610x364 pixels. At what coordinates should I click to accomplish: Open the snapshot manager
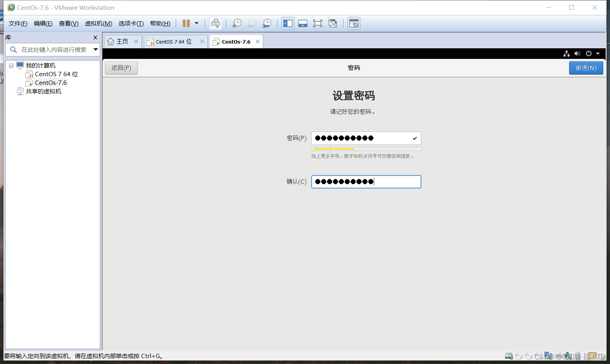point(267,24)
